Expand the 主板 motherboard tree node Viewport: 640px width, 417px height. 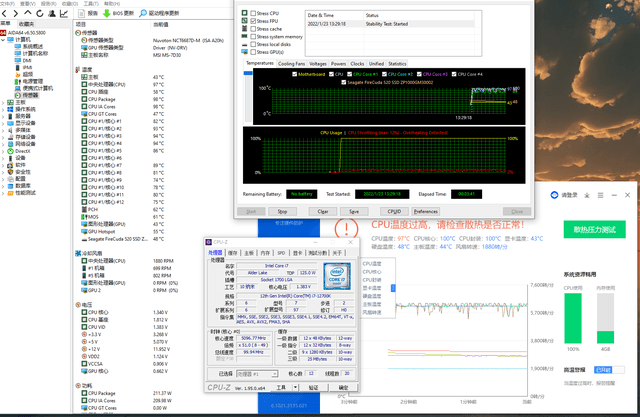click(4, 102)
